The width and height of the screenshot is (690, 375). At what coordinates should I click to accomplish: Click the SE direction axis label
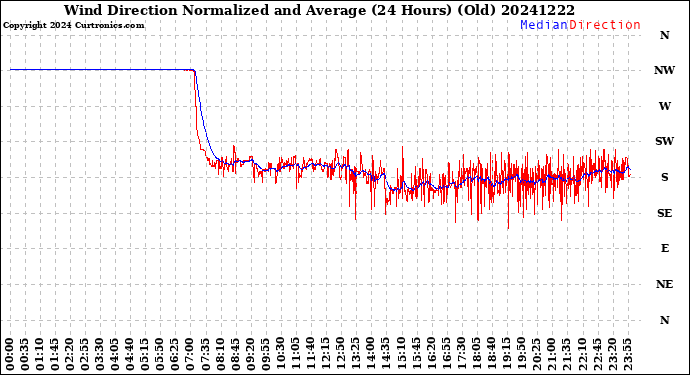[x=664, y=213]
